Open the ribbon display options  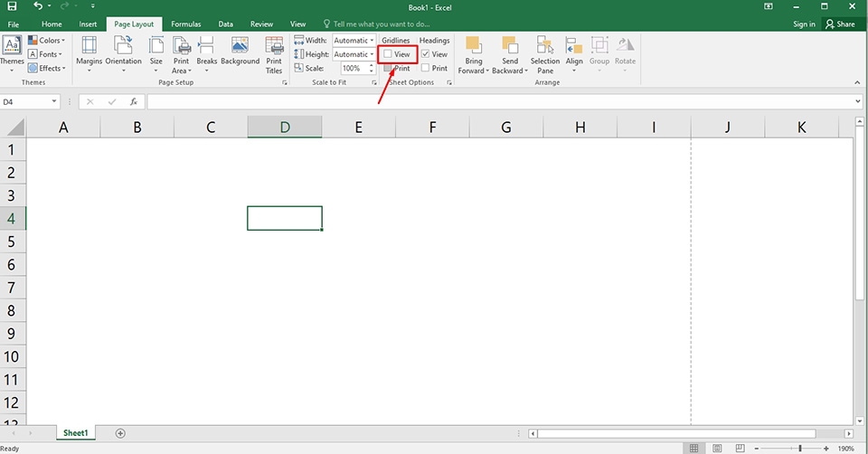pyautogui.click(x=768, y=6)
